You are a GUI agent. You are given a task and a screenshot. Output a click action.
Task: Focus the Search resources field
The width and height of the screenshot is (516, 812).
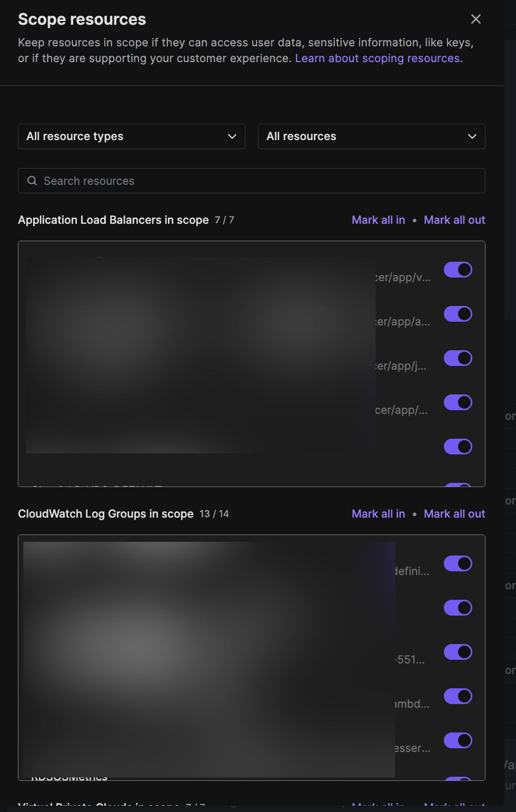tap(252, 181)
